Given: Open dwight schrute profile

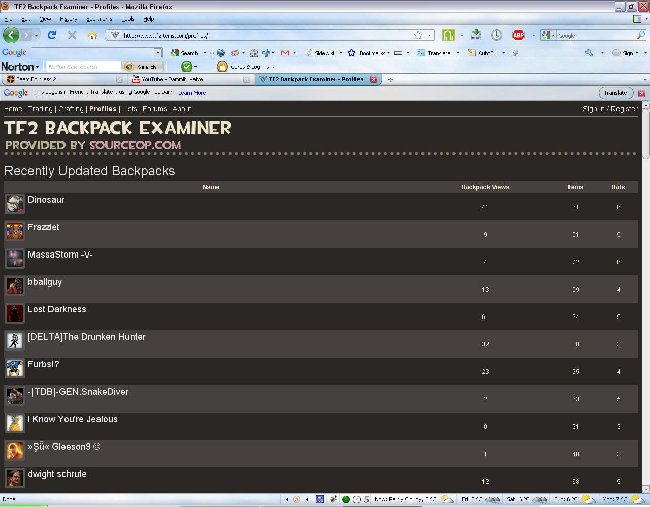Looking at the screenshot, I should (57, 474).
